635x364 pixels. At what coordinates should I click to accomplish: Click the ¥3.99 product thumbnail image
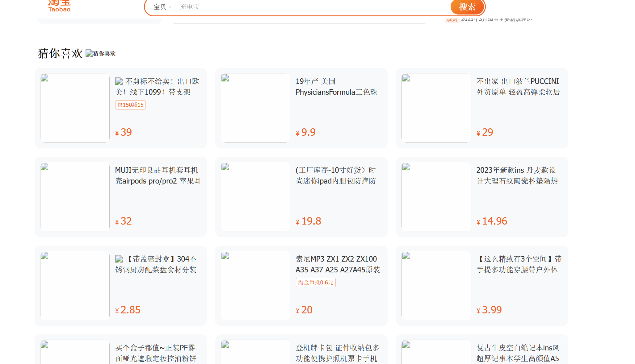point(436,285)
